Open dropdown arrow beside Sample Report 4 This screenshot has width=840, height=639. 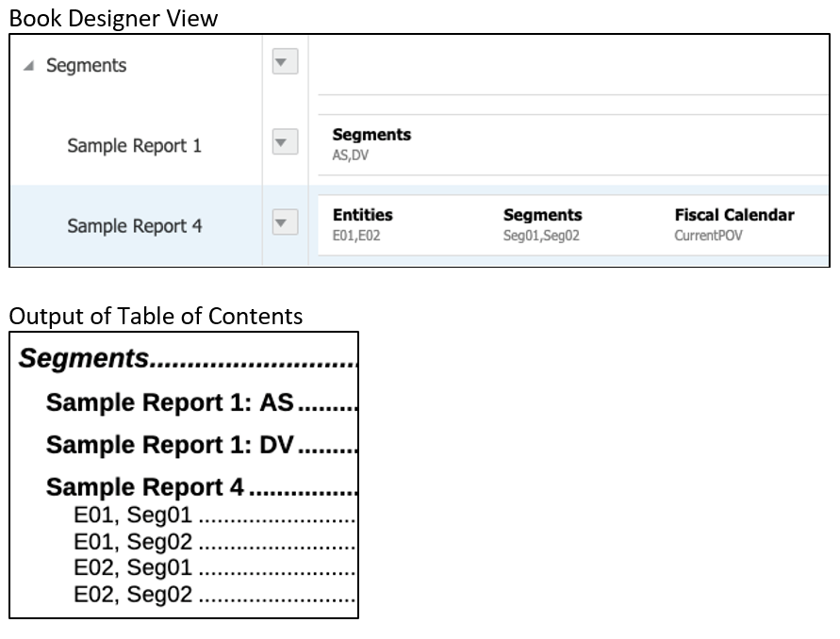284,224
